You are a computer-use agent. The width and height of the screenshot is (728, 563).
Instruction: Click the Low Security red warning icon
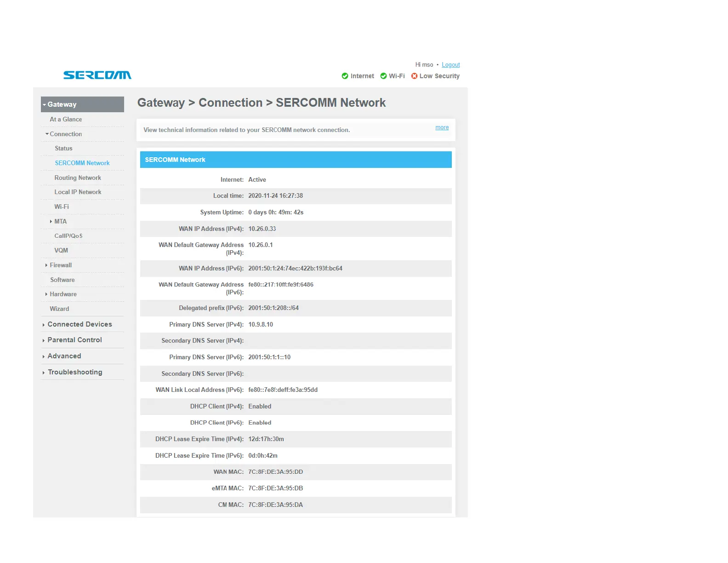pos(414,76)
